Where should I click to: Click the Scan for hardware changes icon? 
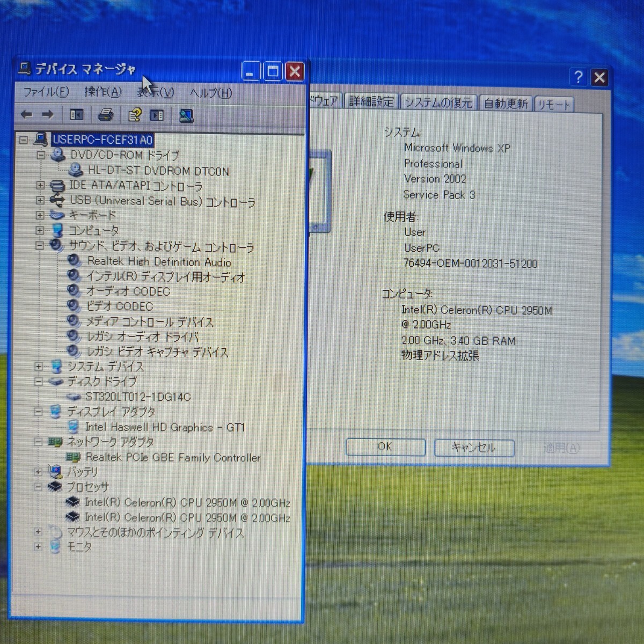186,115
